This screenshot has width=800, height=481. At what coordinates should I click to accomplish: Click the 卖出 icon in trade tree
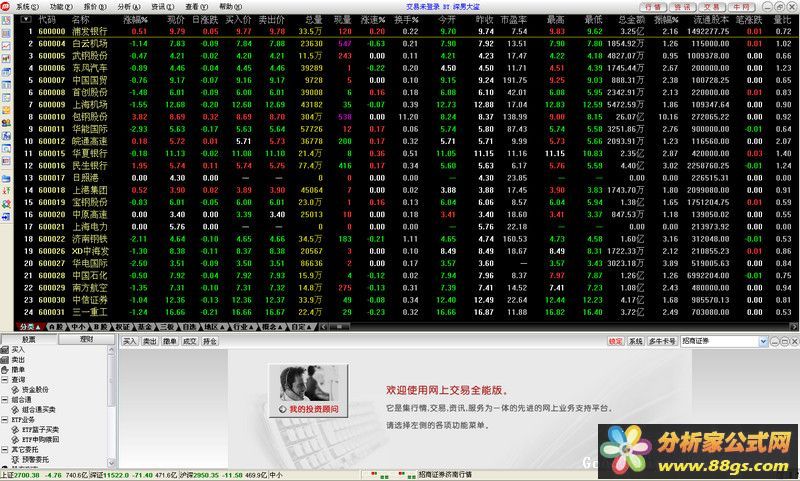pyautogui.click(x=5, y=360)
